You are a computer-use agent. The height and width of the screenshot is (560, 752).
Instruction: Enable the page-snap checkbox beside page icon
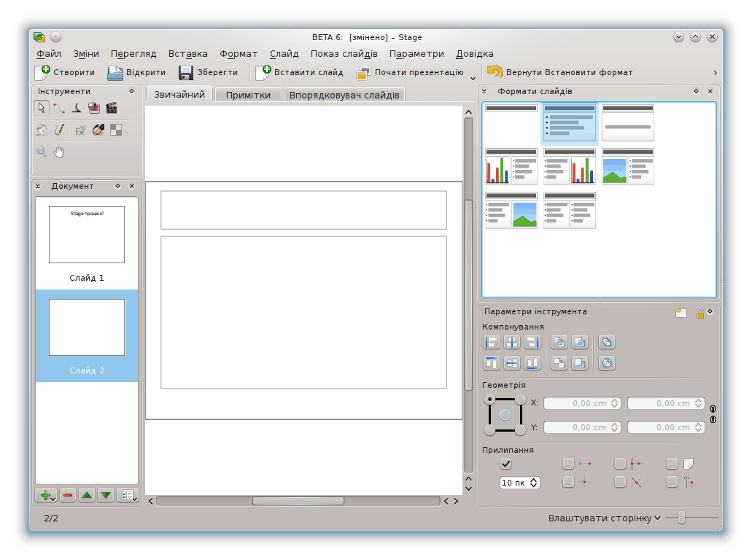(x=672, y=464)
